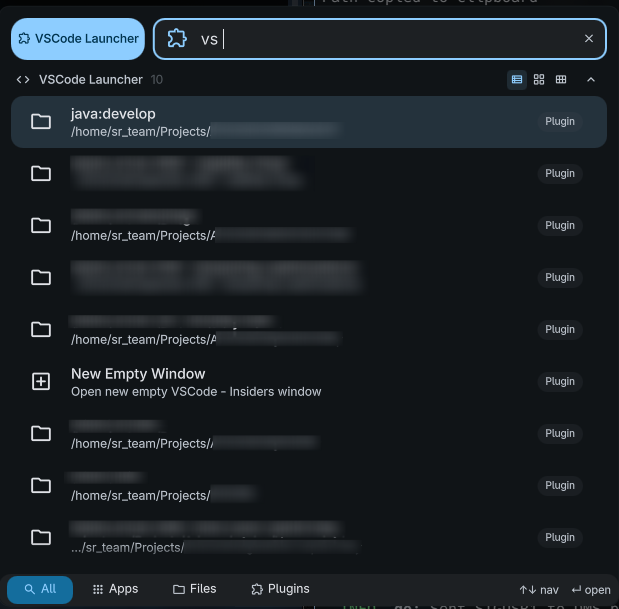Viewport: 619px width, 609px height.
Task: Select 'Open new empty VSCode - Insiders window' subtitle
Action: 196,392
